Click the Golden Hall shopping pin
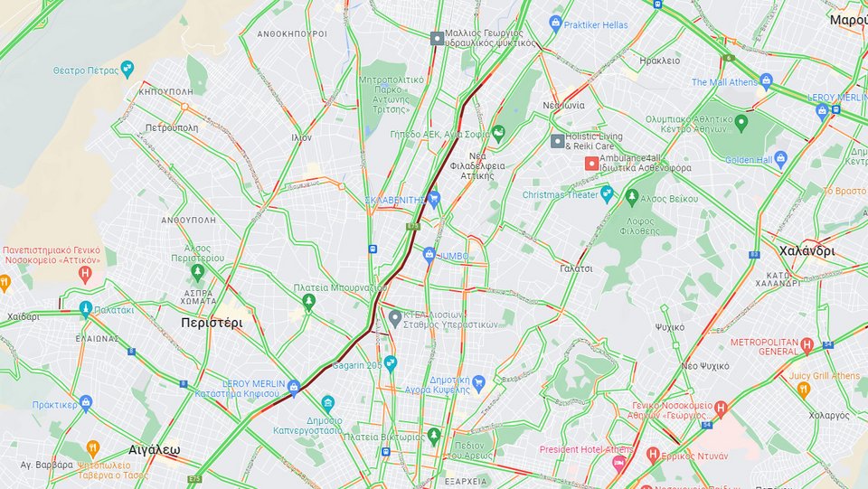Screen dimensions: 868x489 click(x=780, y=159)
